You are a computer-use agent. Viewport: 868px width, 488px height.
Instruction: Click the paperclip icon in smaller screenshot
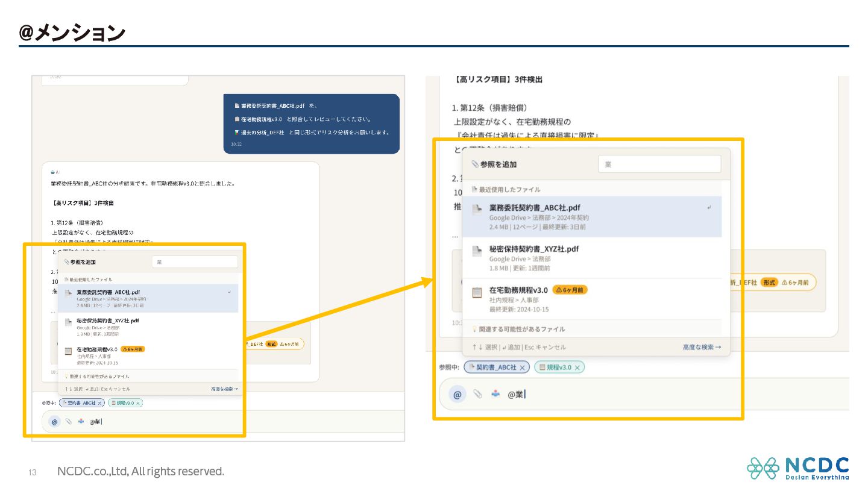(68, 422)
